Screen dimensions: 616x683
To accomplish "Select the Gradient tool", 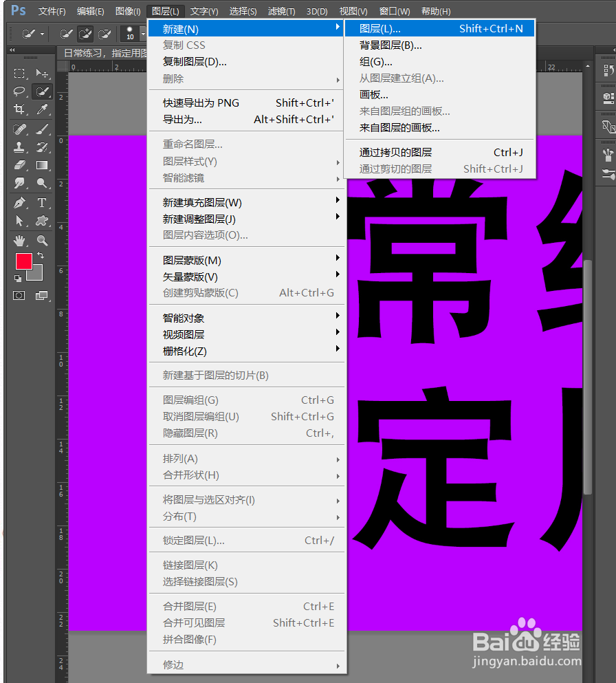I will [x=42, y=165].
